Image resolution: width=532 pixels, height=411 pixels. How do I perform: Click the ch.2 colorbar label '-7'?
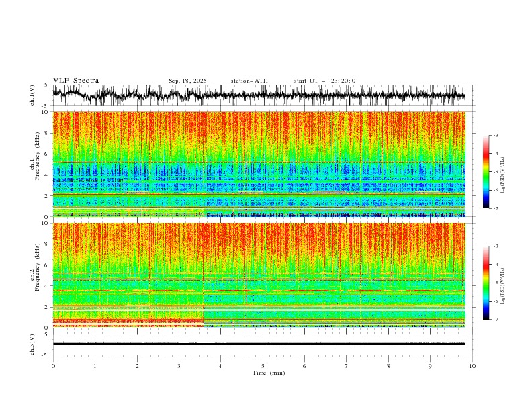[x=495, y=320]
